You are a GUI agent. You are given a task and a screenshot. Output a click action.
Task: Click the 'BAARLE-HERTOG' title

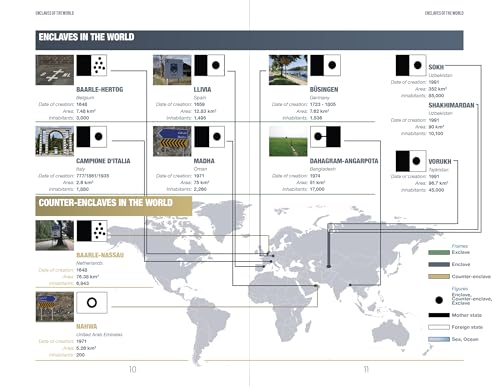100,90
